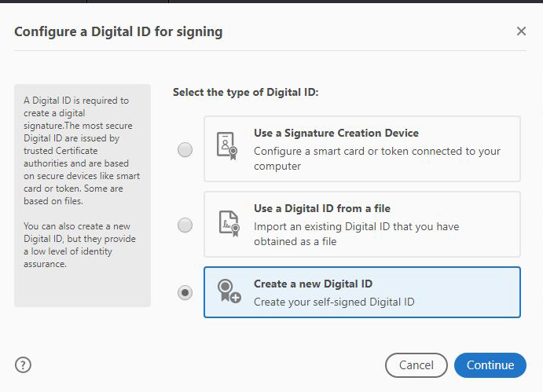Select the Digital ID from a file radio button
This screenshot has height=392, width=543.
click(185, 225)
